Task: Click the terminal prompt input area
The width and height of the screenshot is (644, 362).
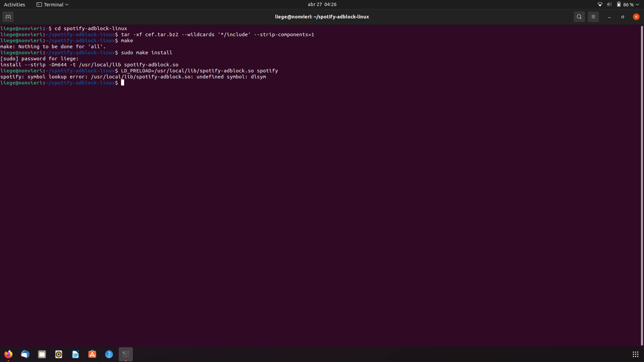Action: tap(123, 83)
